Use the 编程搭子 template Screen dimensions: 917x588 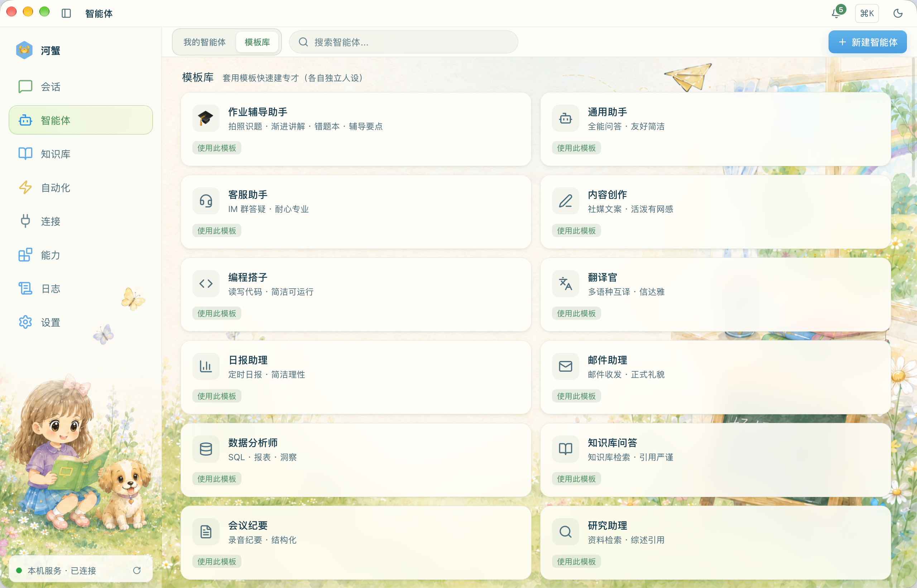pyautogui.click(x=217, y=313)
